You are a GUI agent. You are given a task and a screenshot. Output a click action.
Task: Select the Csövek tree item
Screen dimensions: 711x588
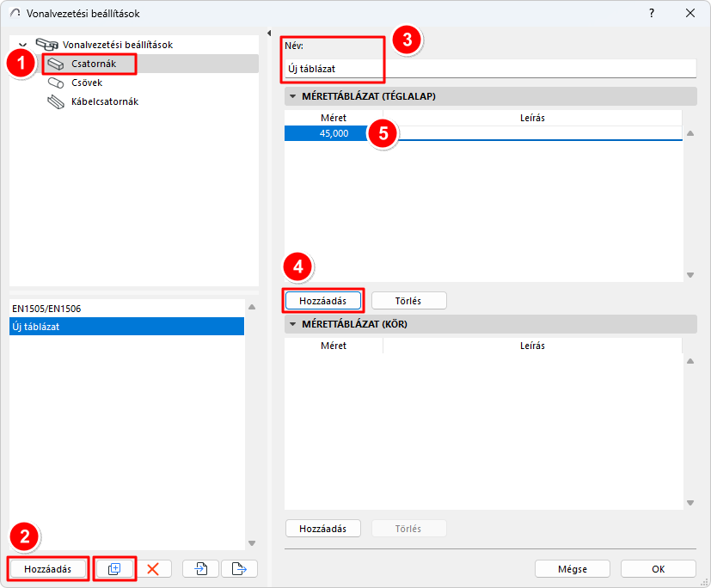pos(87,83)
